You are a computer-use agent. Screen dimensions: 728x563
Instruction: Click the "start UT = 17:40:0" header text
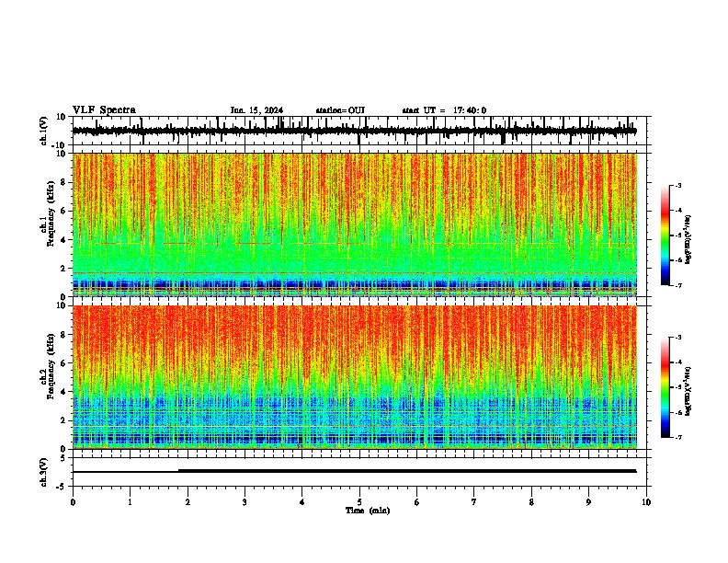point(444,110)
